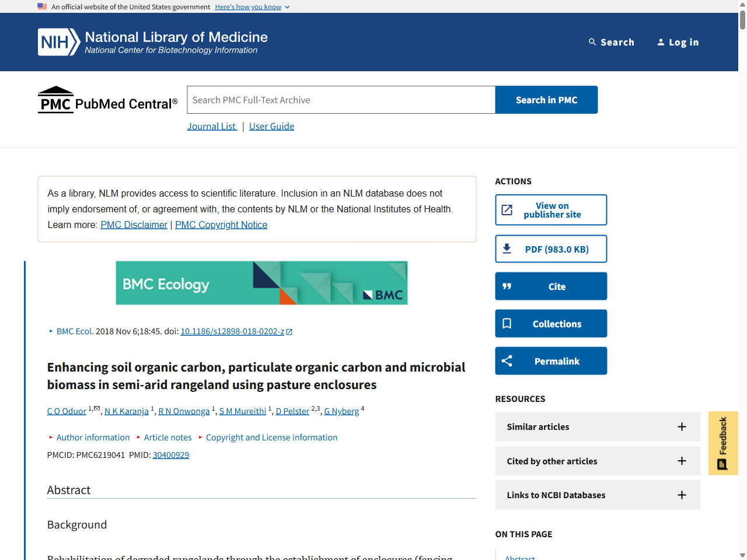This screenshot has width=747, height=560.
Task: Click the PMC PubMed Central logo
Action: click(107, 99)
